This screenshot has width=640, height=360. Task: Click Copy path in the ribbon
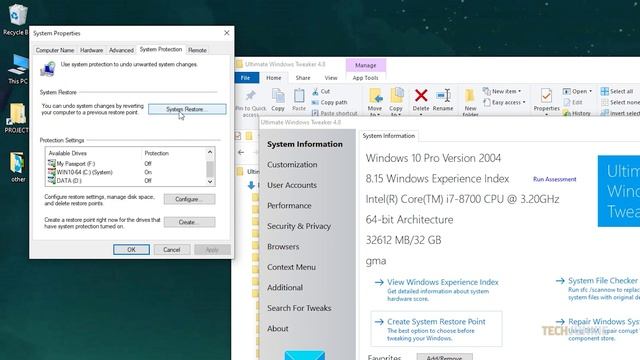click(329, 102)
